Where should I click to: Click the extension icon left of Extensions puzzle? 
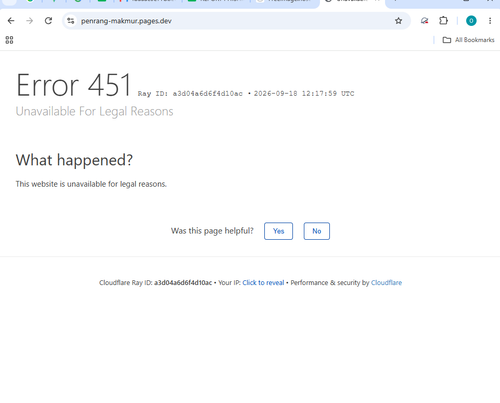click(424, 21)
